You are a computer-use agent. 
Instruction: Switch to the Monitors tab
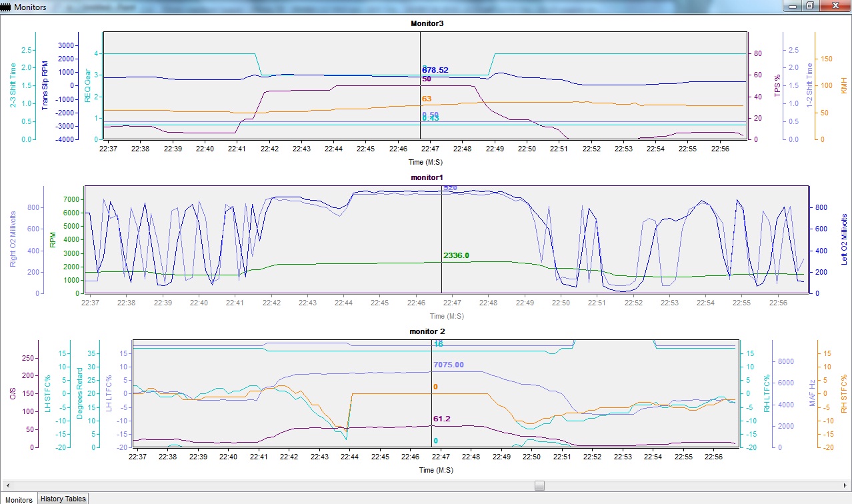click(19, 499)
